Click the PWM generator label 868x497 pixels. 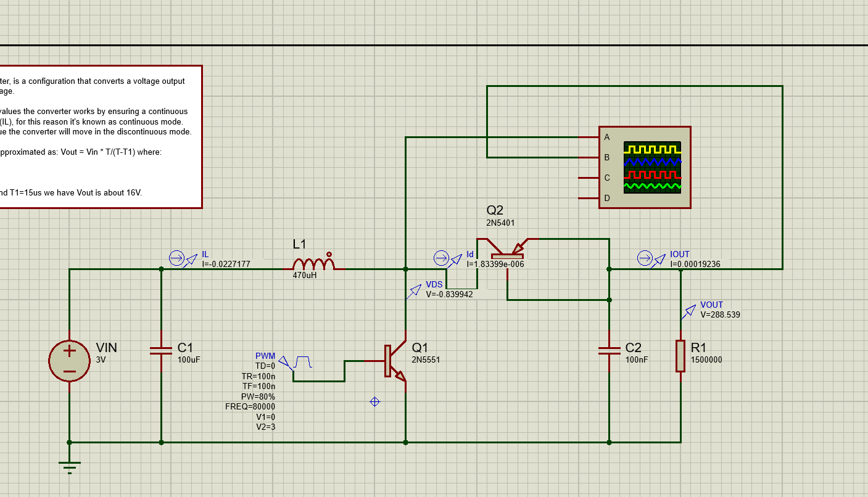coord(265,356)
